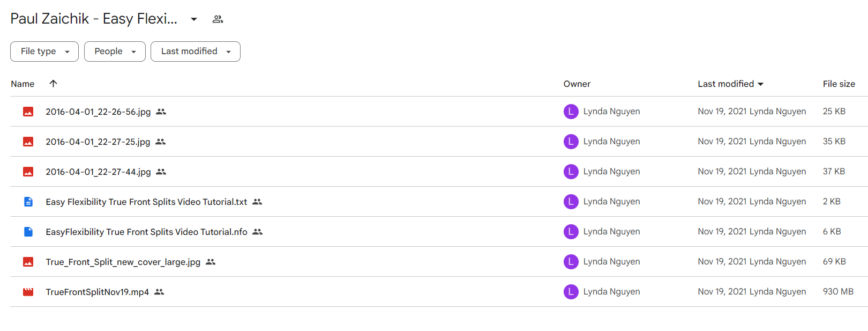Viewport: 868px width, 331px height.
Task: Open the File type filter dropdown
Action: point(44,52)
